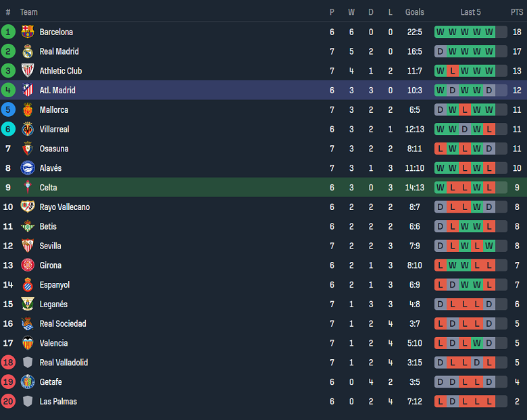The height and width of the screenshot is (420, 527).
Task: Click the Last 5 column header
Action: pos(471,12)
